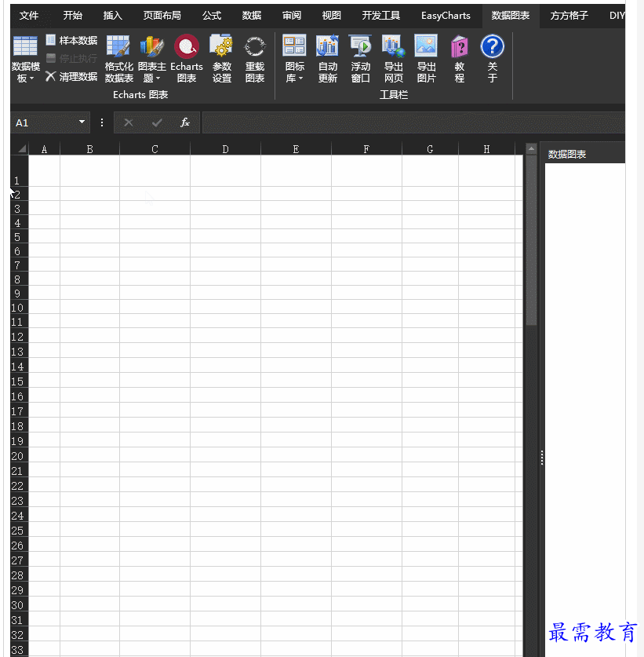Switch to the EasyCharts ribbon tab
Screen dimensions: 644x657
point(446,16)
